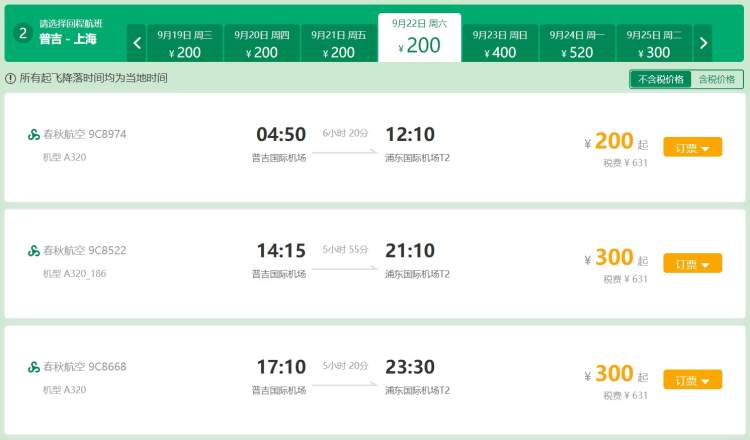The image size is (750, 440).
Task: Click Spring Airlines logo for flight 9C8974
Action: pyautogui.click(x=33, y=134)
